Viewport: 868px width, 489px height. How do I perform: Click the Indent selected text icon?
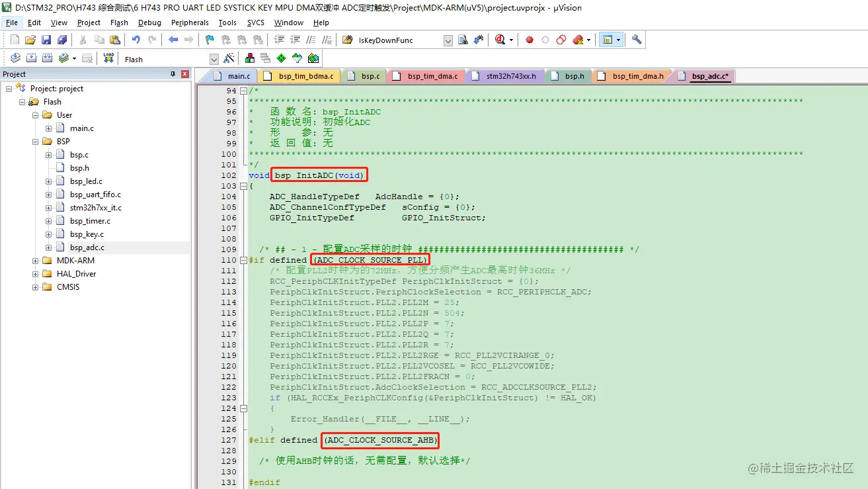[280, 40]
